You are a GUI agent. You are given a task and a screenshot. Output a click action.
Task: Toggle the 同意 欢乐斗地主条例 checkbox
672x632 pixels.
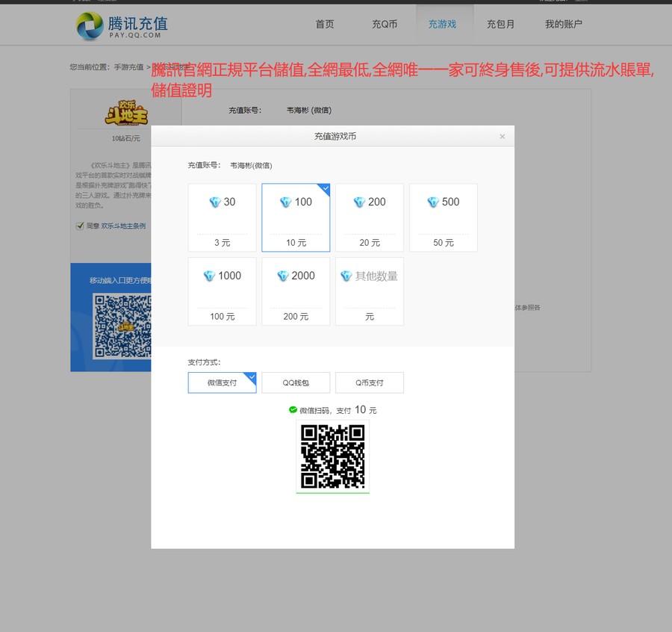click(80, 226)
